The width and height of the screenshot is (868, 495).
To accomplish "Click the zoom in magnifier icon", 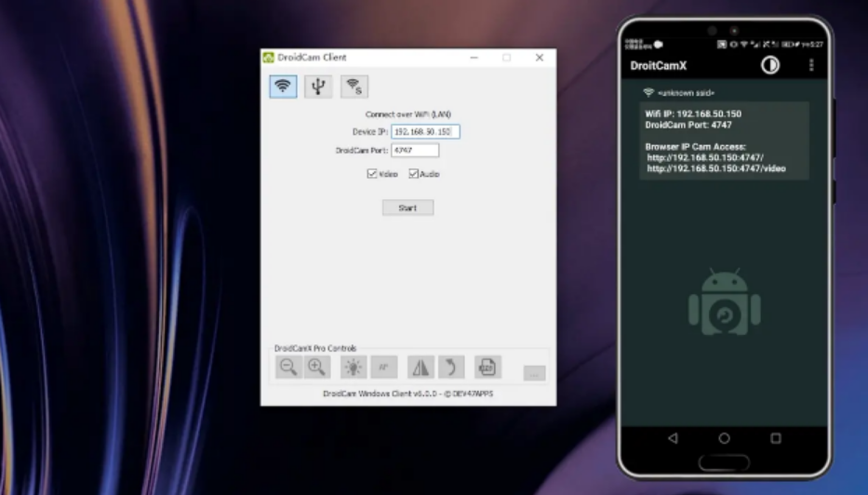I will click(317, 368).
